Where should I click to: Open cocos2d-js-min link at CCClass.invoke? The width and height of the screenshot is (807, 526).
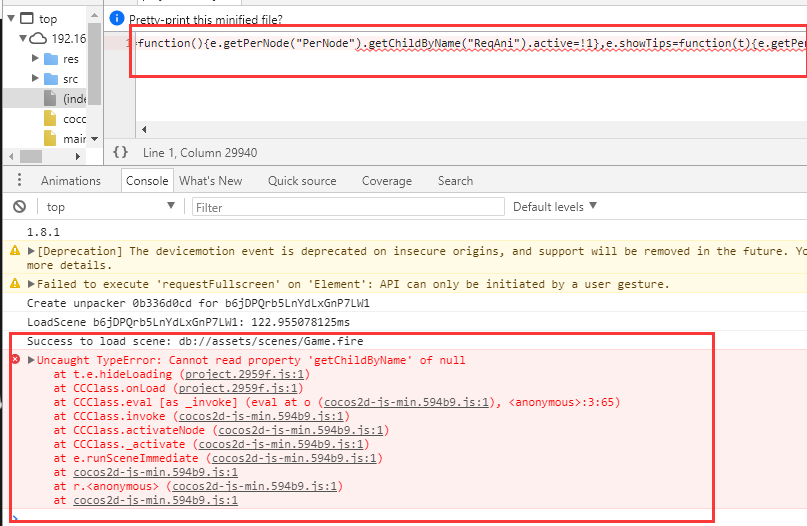pyautogui.click(x=261, y=416)
